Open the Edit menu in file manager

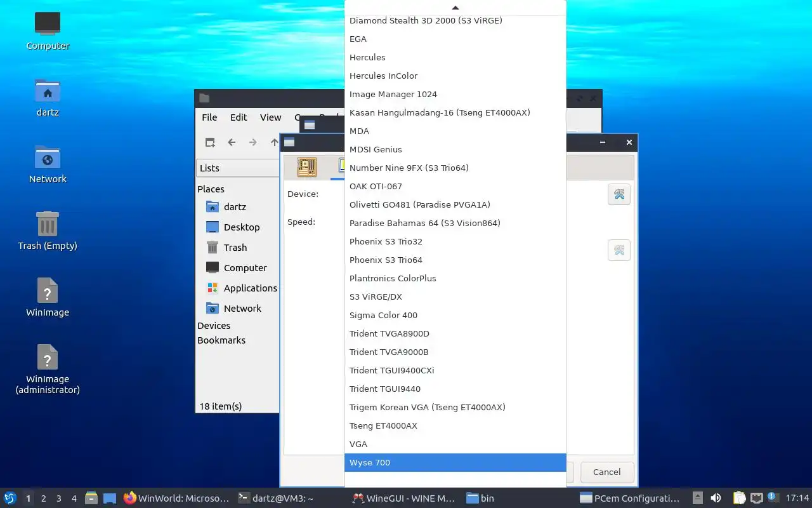click(x=239, y=117)
